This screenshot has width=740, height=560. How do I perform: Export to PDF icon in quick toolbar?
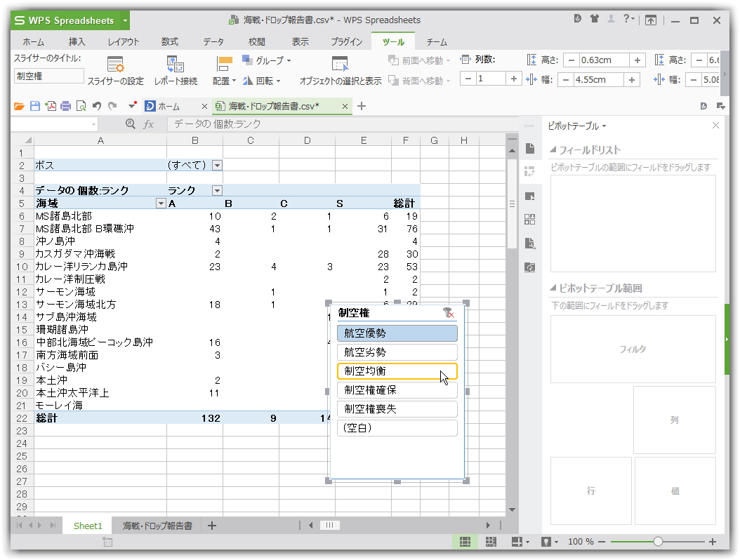(51, 106)
